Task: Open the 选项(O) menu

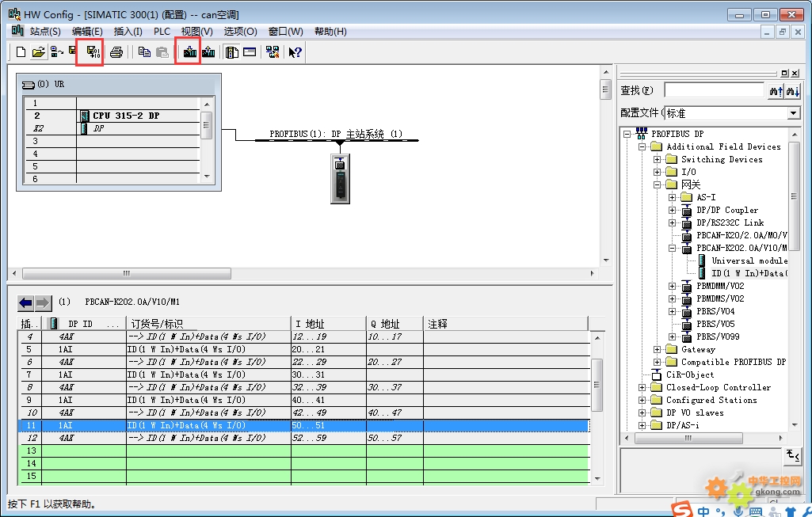Action: 240,32
